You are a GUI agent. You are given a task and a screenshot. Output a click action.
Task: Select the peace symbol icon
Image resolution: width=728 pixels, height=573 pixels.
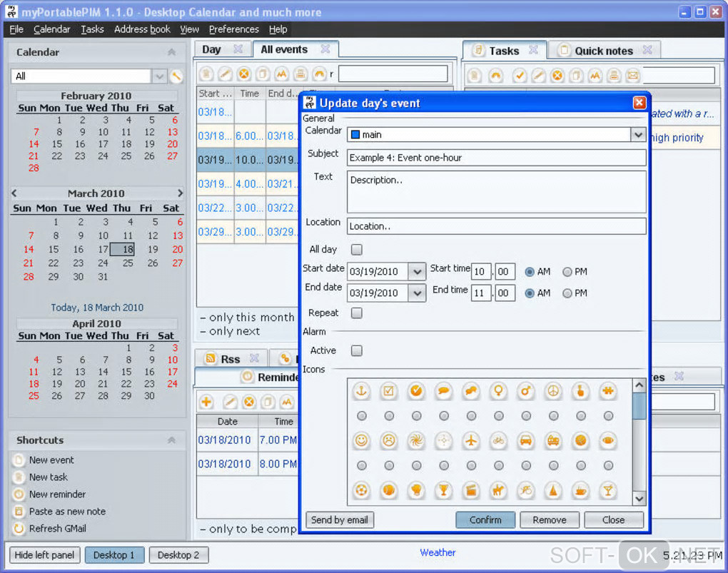tap(552, 391)
